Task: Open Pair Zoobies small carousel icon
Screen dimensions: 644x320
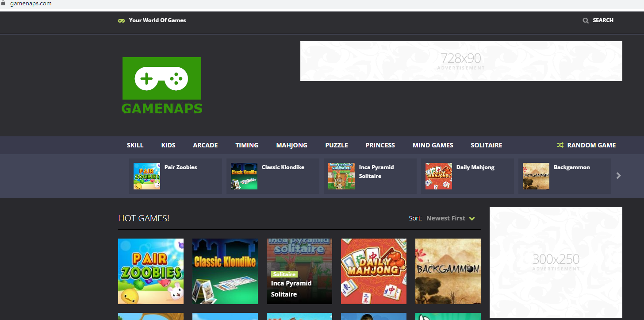Action: (x=147, y=176)
